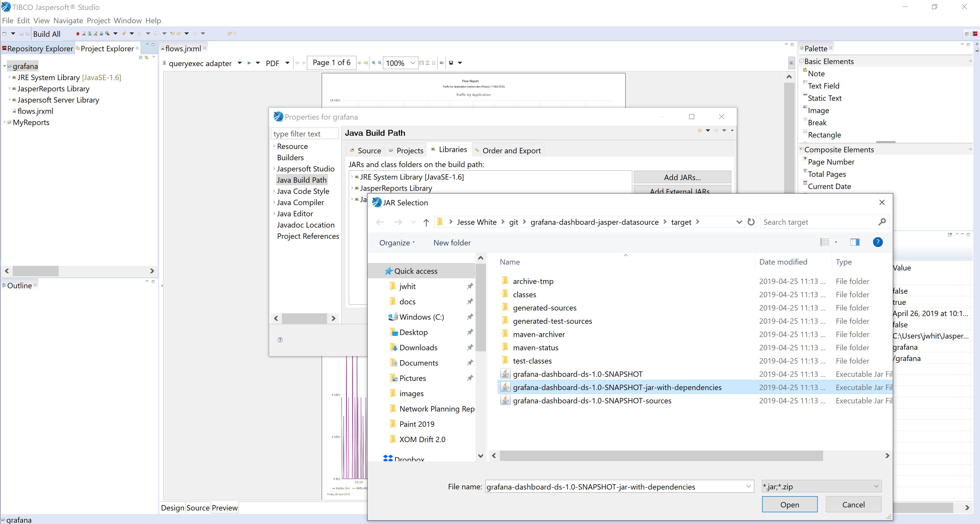This screenshot has height=524, width=980.
Task: Toggle Link with Editor in Project Explorer
Action: tap(146, 57)
